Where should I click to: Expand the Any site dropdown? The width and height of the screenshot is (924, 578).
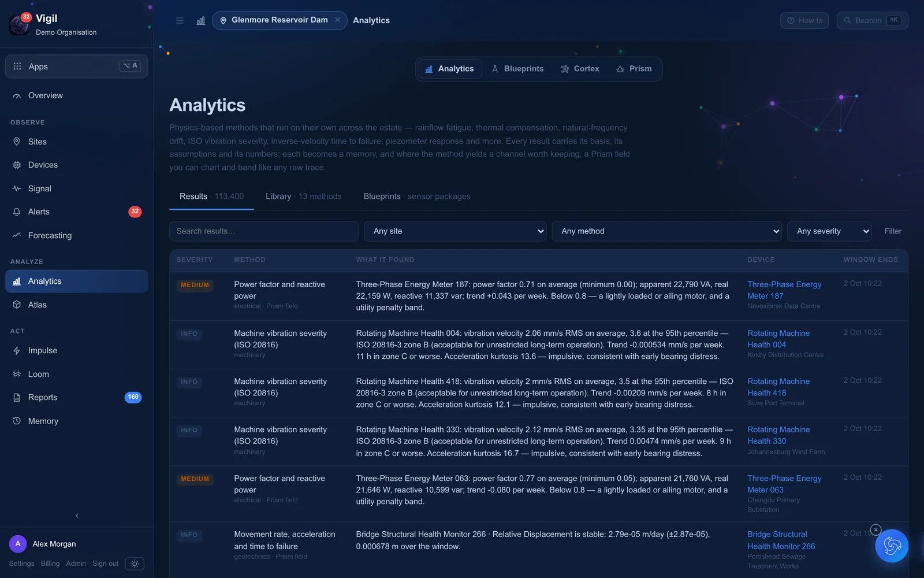click(x=455, y=231)
